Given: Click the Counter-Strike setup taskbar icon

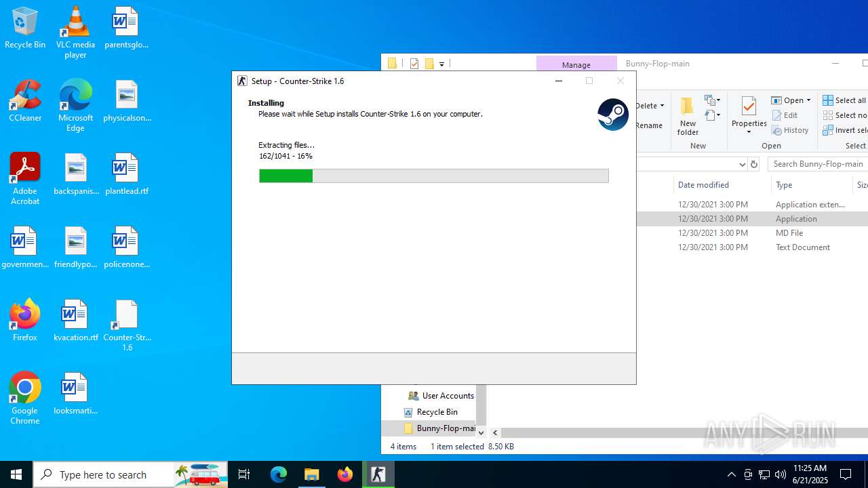Looking at the screenshot, I should pos(378,474).
